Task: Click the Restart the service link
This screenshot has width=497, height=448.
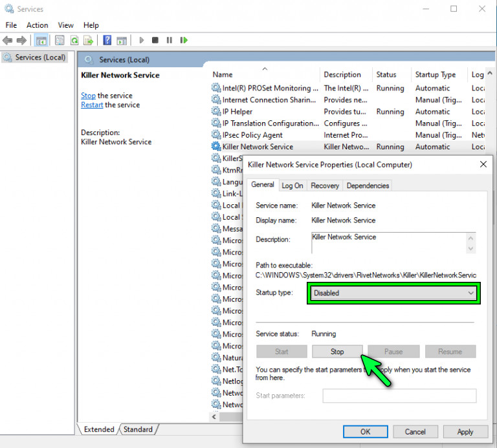Action: pyautogui.click(x=92, y=105)
